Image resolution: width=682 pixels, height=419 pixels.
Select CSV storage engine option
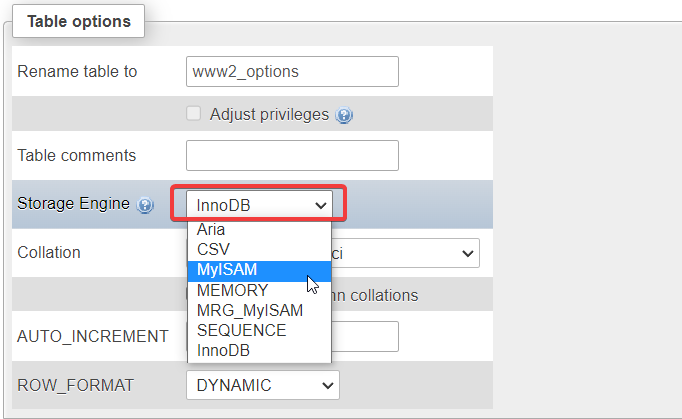[259, 249]
